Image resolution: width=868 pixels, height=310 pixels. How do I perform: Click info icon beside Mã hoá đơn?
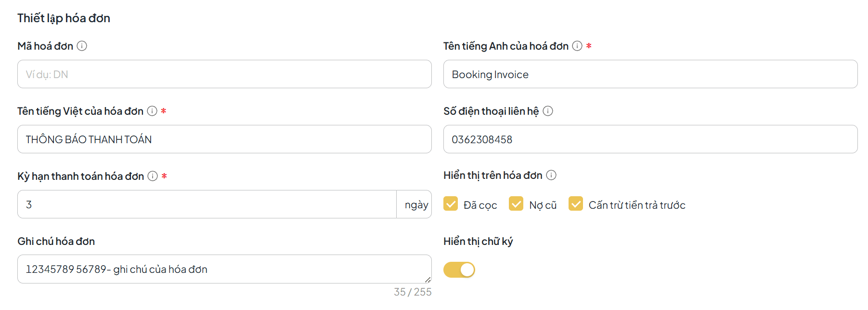[x=82, y=46]
